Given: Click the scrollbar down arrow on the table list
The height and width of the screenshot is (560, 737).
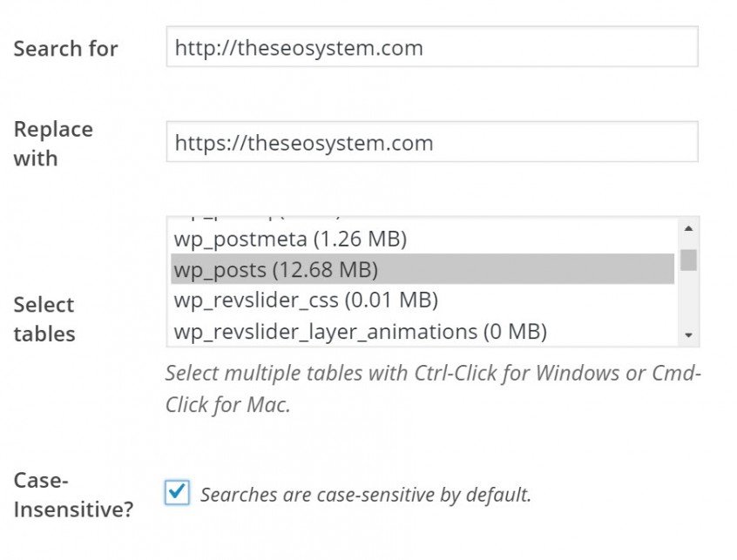Looking at the screenshot, I should [x=688, y=335].
